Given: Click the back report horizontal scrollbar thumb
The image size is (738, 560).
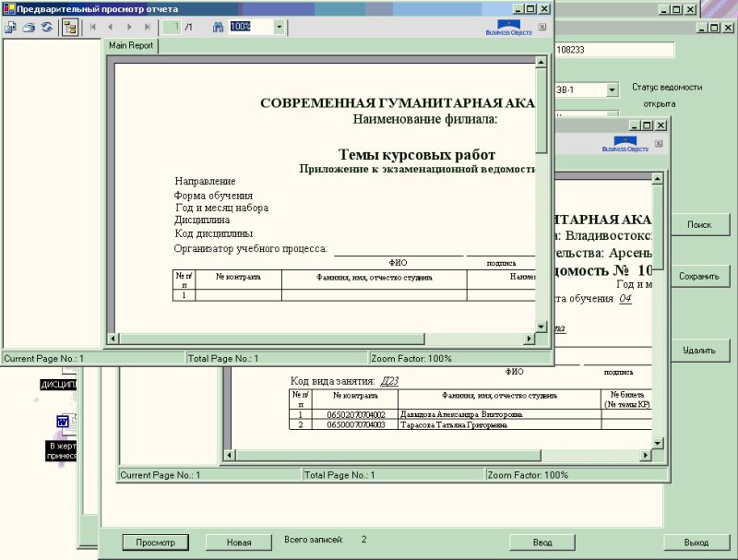Looking at the screenshot, I should point(387,455).
